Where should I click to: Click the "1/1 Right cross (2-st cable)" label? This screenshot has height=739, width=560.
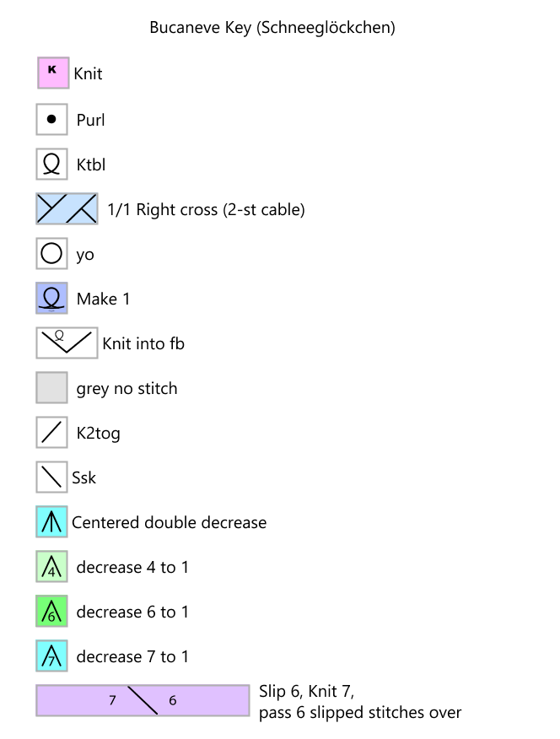click(x=206, y=209)
